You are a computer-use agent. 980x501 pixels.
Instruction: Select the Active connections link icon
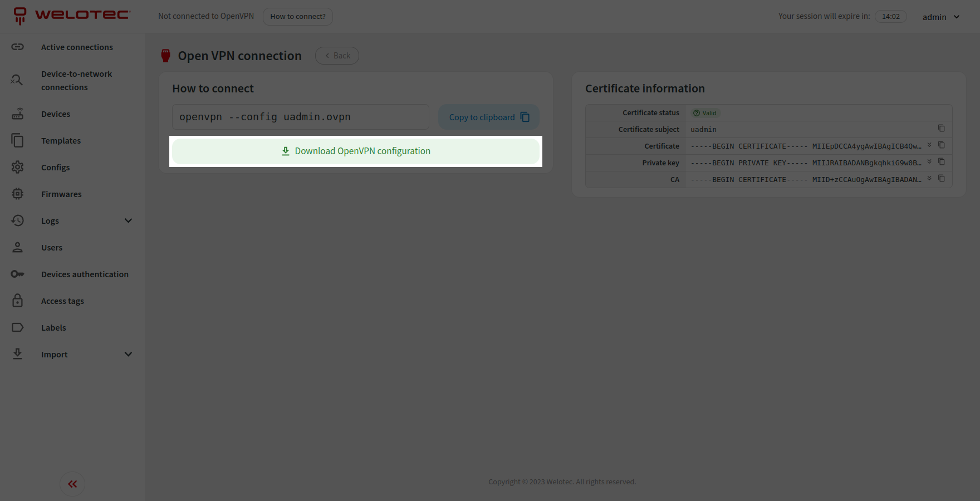click(x=17, y=47)
